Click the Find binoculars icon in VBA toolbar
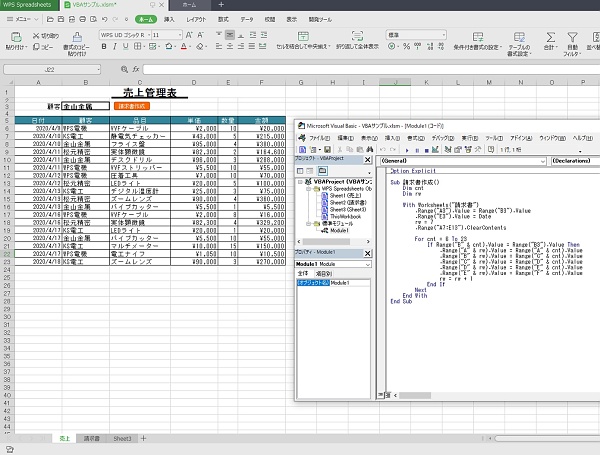600x455 pixels. click(369, 150)
